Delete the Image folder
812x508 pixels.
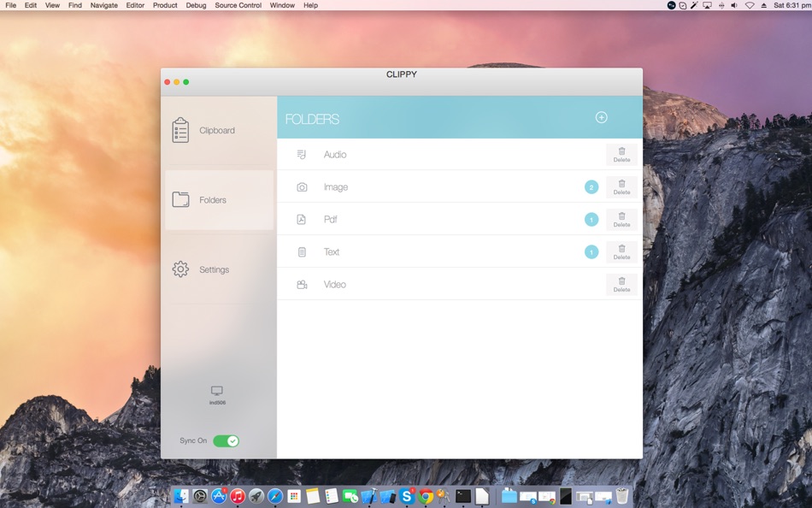coord(622,187)
